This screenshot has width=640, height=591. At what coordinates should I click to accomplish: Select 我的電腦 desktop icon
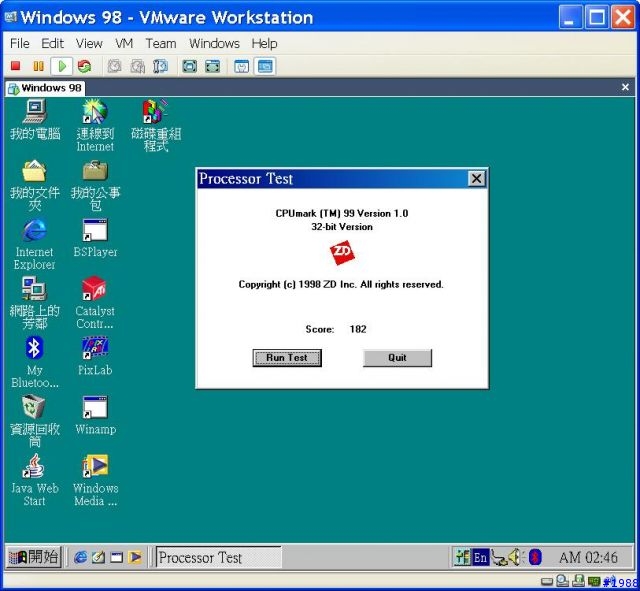point(35,120)
